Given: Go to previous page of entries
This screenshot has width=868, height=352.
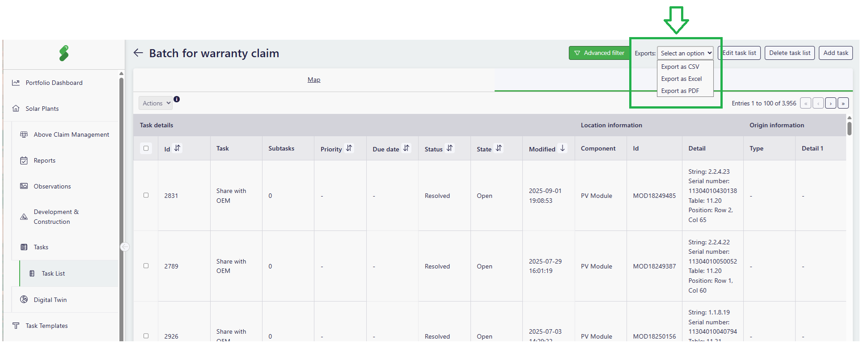Looking at the screenshot, I should point(818,103).
